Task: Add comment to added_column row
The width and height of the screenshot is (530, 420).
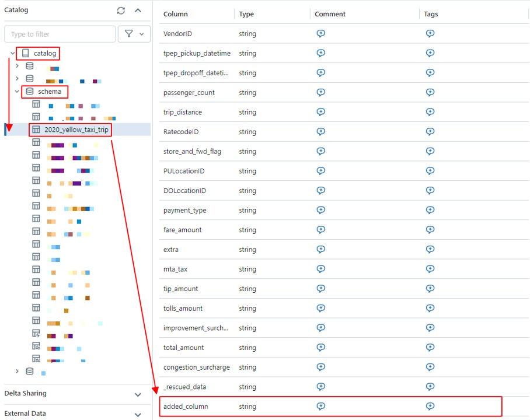Action: [x=320, y=407]
